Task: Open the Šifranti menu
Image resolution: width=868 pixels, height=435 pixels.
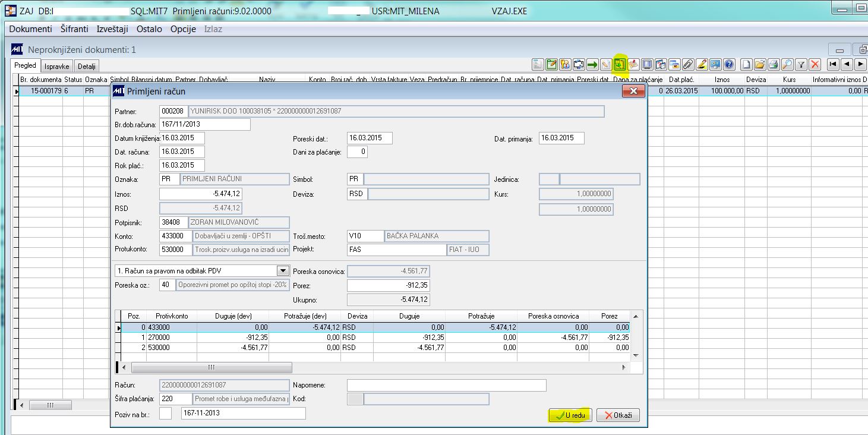Action: pyautogui.click(x=74, y=29)
